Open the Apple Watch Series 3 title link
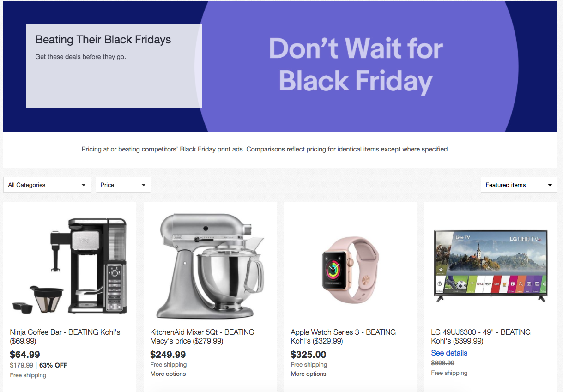 coord(343,337)
